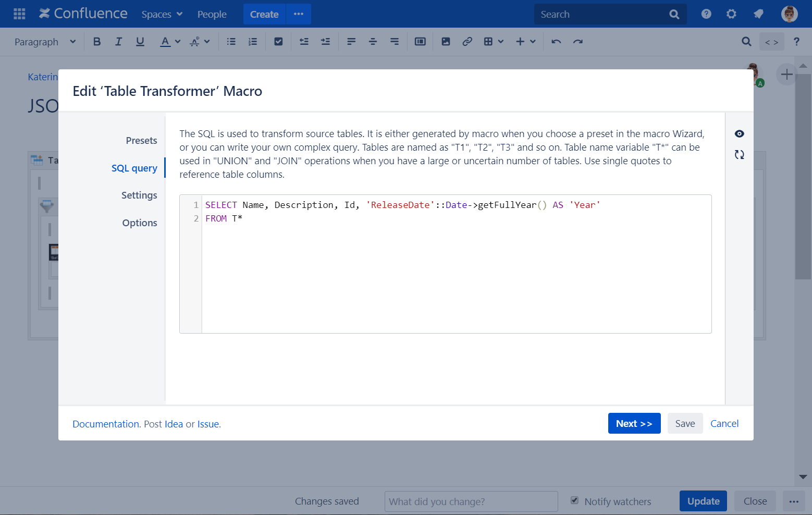The image size is (812, 515).
Task: Select the Settings tab in macro dialog
Action: [139, 195]
